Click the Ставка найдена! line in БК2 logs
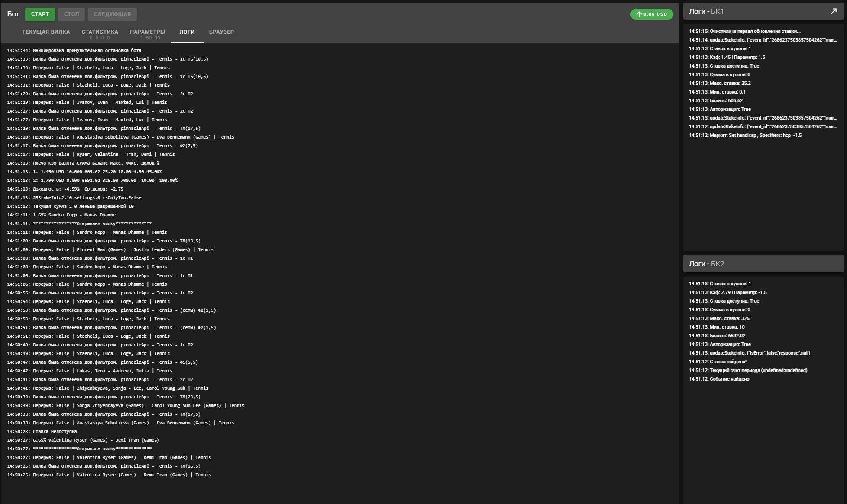The image size is (847, 504). click(x=718, y=362)
